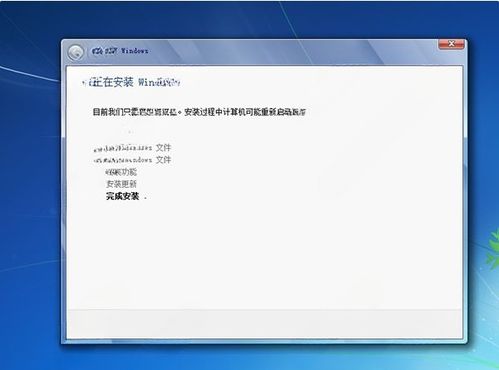Click the "文件" text in the first step
The image size is (499, 370).
(x=163, y=148)
